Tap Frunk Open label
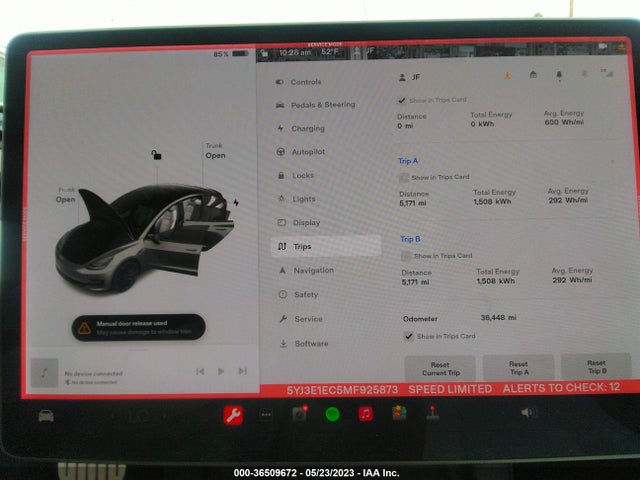The height and width of the screenshot is (480, 640). [x=66, y=195]
